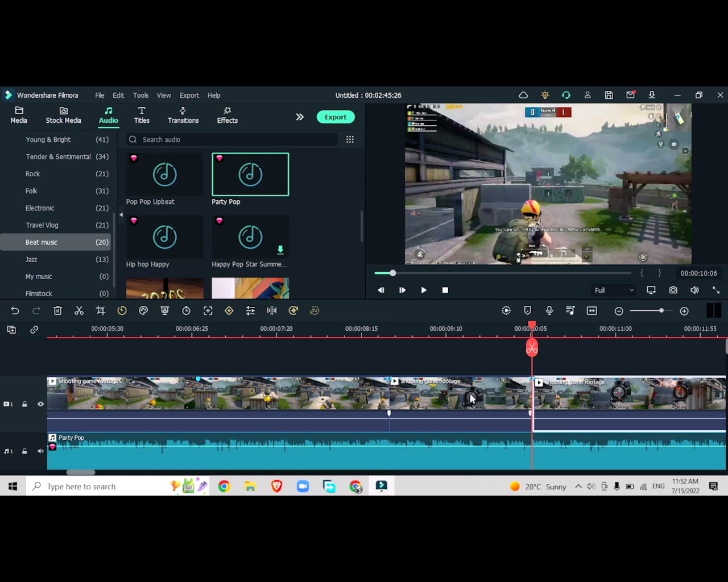Select the Split scissors tool
Screen dimensions: 728x582
pos(79,310)
